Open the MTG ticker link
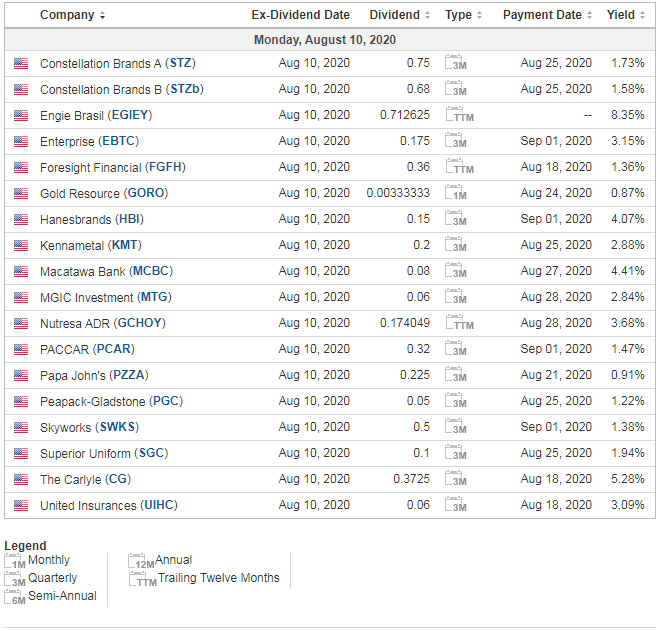Viewport: 659px width, 630px height. (154, 298)
